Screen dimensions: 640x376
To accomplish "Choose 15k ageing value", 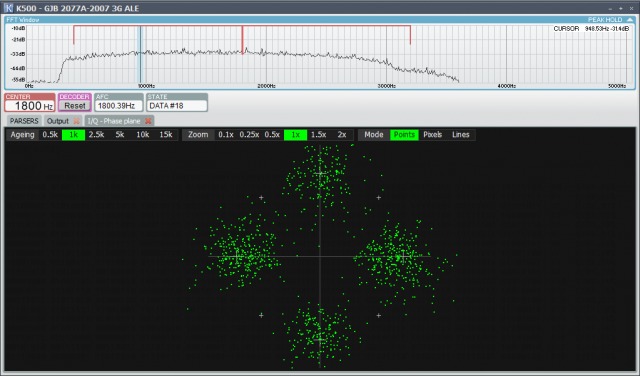I will coord(166,135).
